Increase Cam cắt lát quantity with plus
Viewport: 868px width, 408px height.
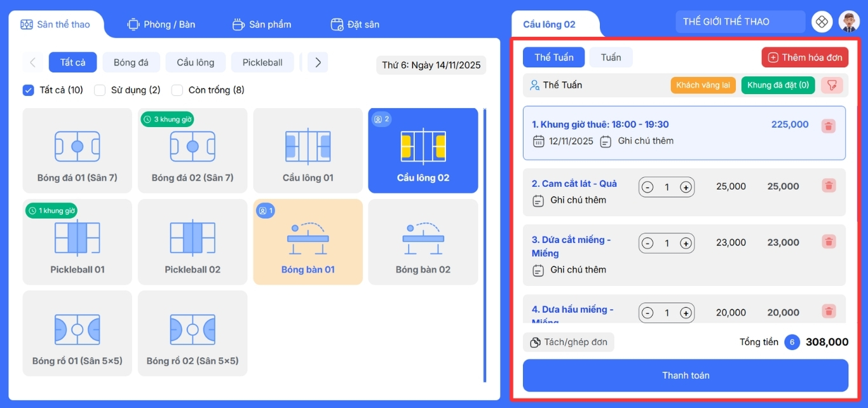[686, 187]
